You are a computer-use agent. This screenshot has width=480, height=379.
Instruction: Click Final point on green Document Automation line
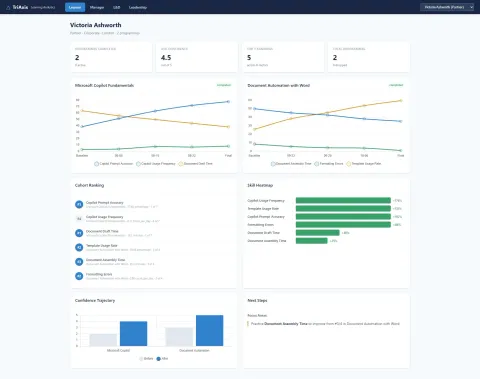point(401,150)
